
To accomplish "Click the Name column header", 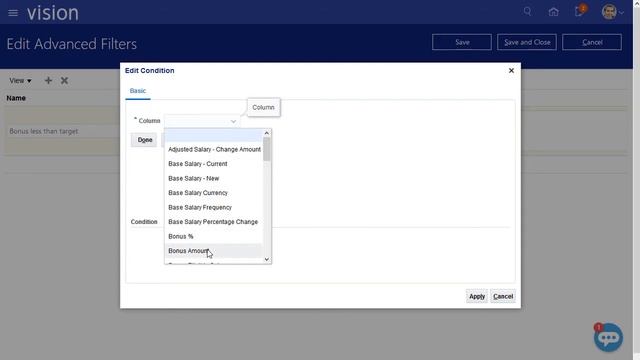I will pyautogui.click(x=16, y=98).
